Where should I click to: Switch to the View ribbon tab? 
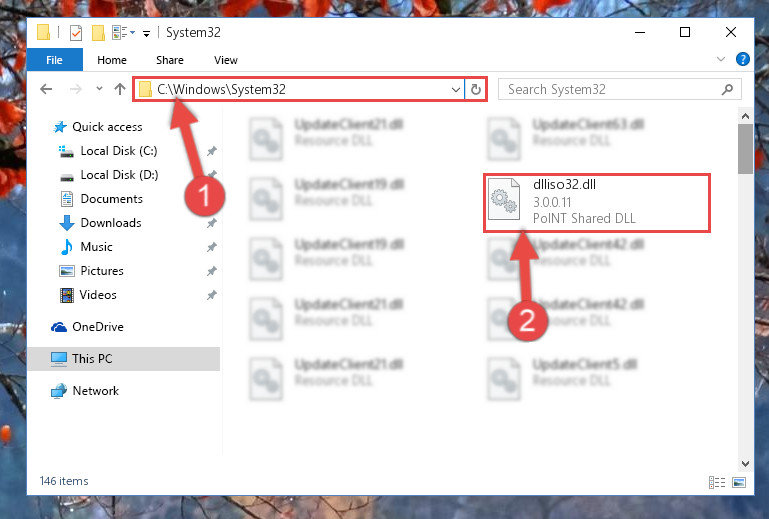click(x=226, y=60)
